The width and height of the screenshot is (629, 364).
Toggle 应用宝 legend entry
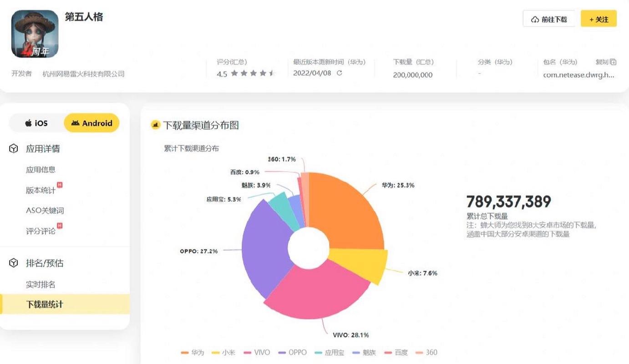click(329, 352)
